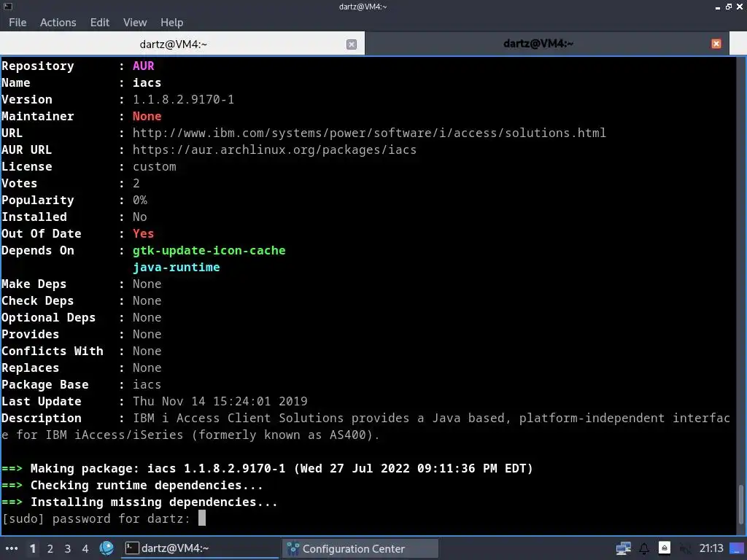Screen dimensions: 747x560
Task: Click the name value iacs
Action: click(147, 82)
